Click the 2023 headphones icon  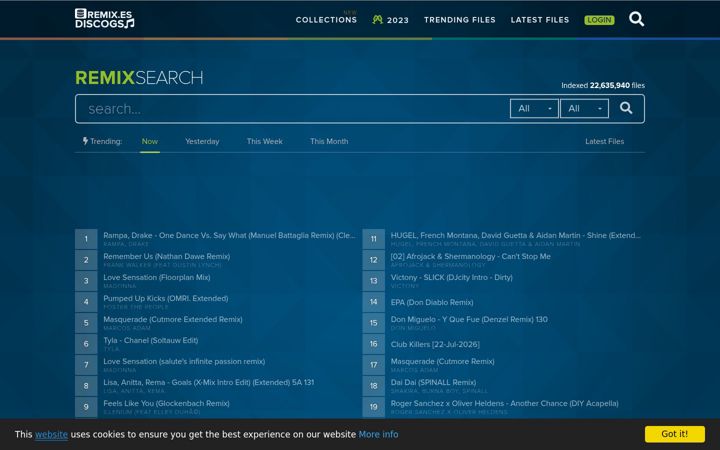(x=377, y=20)
